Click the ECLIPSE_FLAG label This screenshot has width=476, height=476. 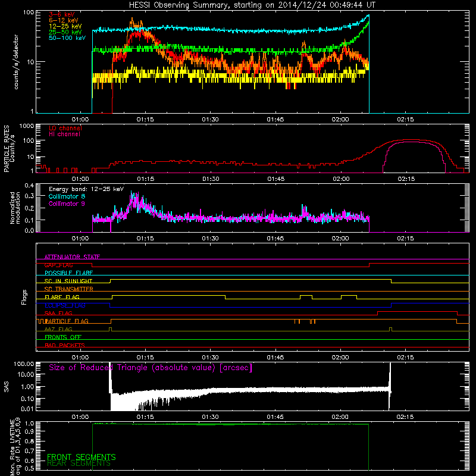(65, 305)
